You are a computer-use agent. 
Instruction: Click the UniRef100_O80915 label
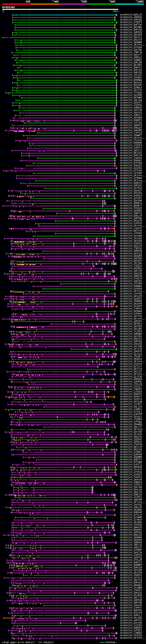(131, 35)
